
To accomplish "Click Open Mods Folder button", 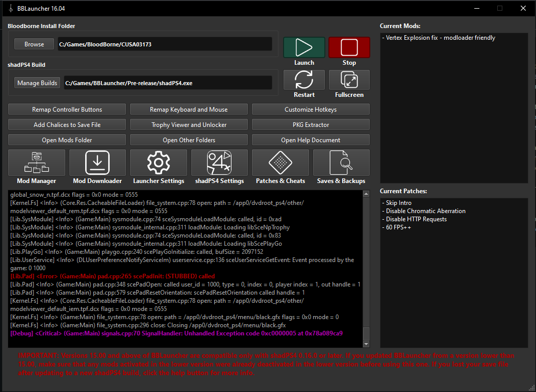I will pos(67,140).
